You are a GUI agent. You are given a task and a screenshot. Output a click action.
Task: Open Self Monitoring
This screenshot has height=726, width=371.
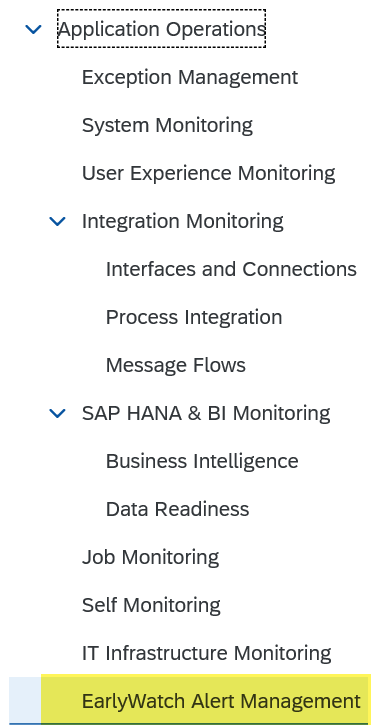pyautogui.click(x=151, y=605)
